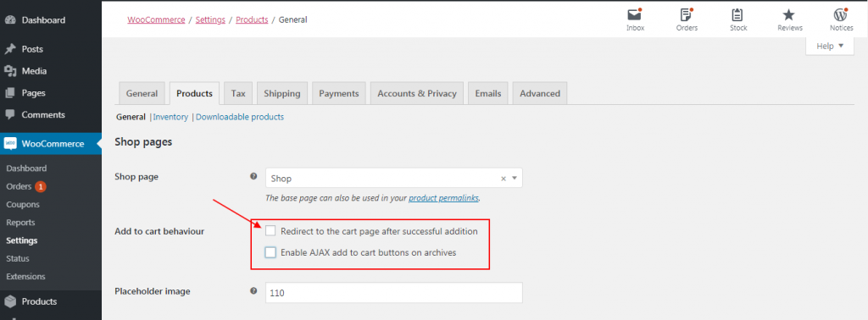Open the Orders icon in the header
The image size is (868, 320).
pyautogui.click(x=687, y=15)
